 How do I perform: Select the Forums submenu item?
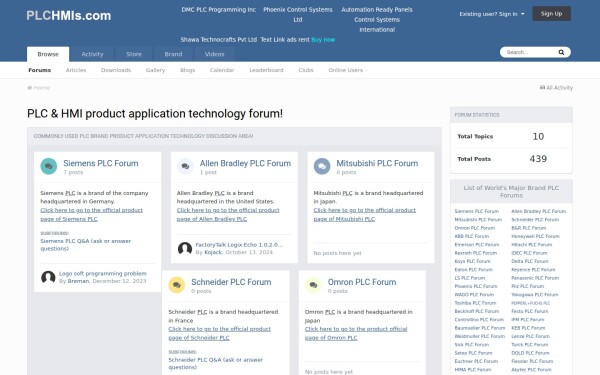39,70
